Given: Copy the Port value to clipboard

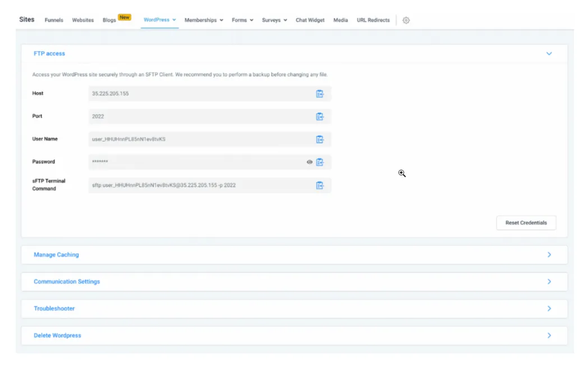Looking at the screenshot, I should coord(319,116).
